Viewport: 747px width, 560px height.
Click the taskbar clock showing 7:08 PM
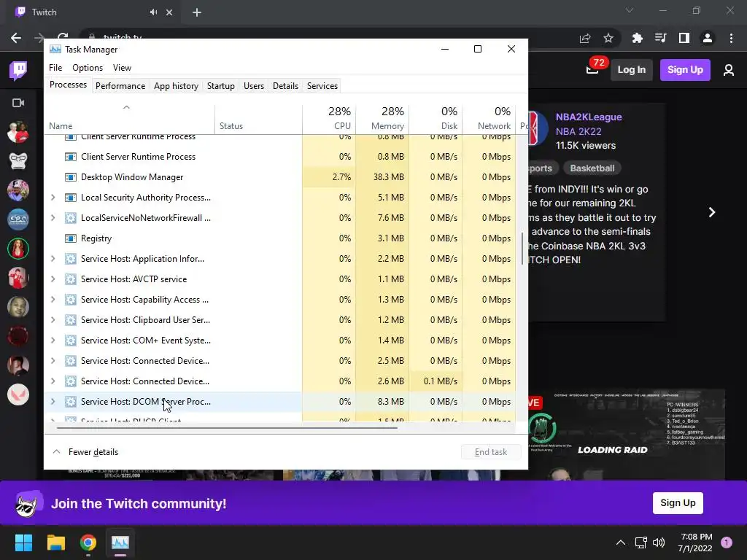click(695, 542)
